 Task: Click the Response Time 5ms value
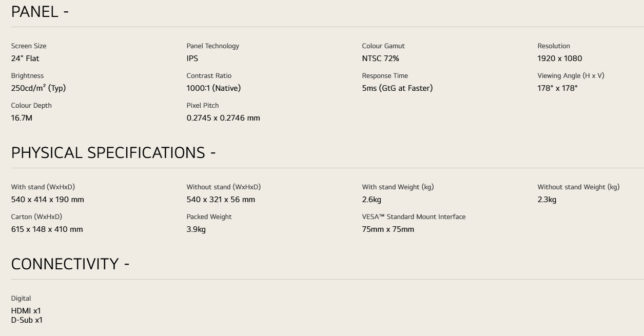coord(398,88)
